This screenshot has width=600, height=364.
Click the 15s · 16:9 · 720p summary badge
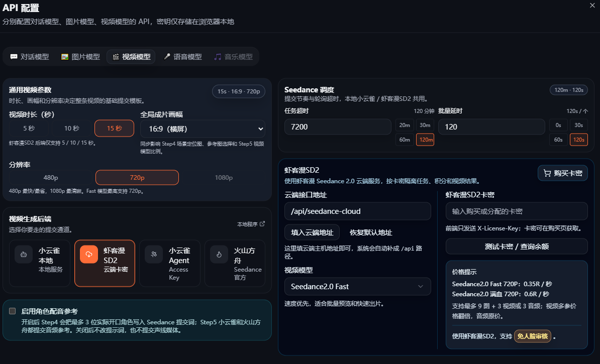[239, 91]
